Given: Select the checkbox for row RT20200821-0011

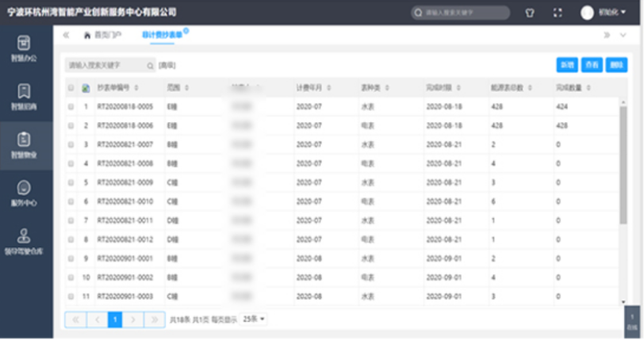Looking at the screenshot, I should pyautogui.click(x=71, y=220).
